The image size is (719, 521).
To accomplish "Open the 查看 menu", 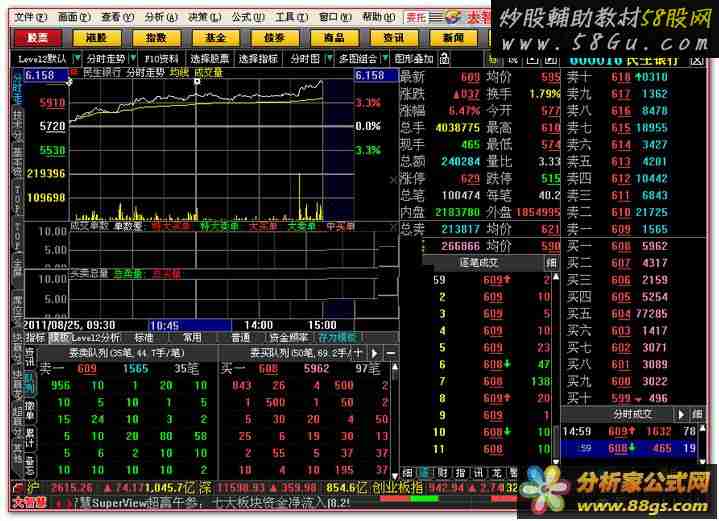I will (118, 17).
